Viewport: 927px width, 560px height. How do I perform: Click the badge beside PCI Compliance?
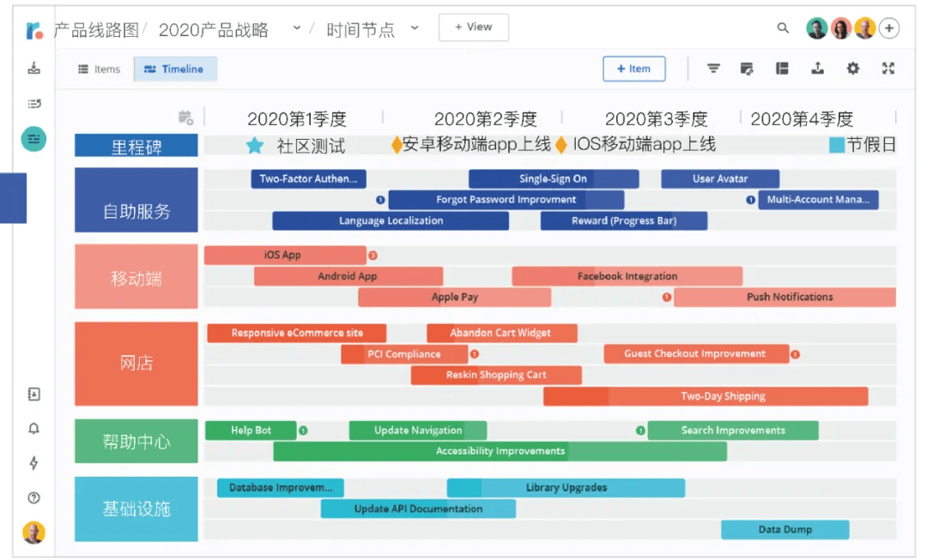(474, 354)
